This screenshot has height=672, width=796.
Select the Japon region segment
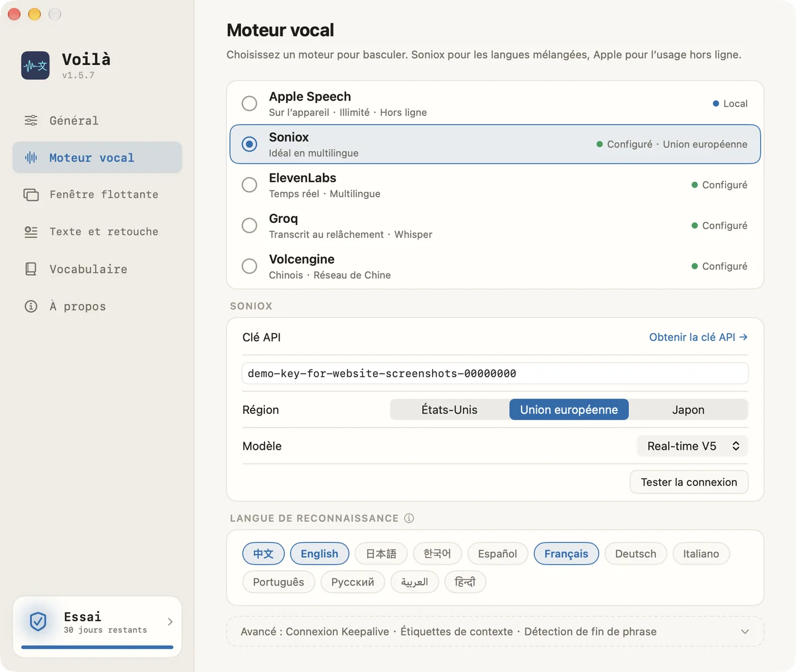(689, 410)
